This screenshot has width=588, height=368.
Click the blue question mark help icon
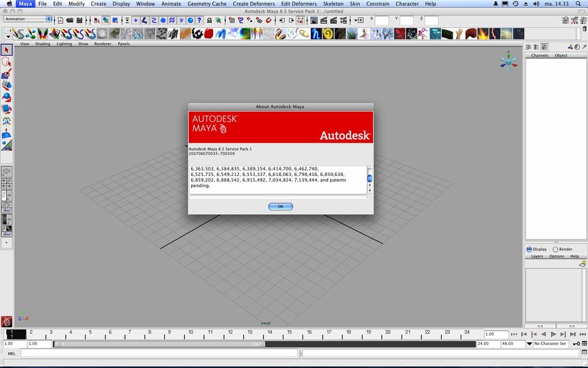click(200, 20)
